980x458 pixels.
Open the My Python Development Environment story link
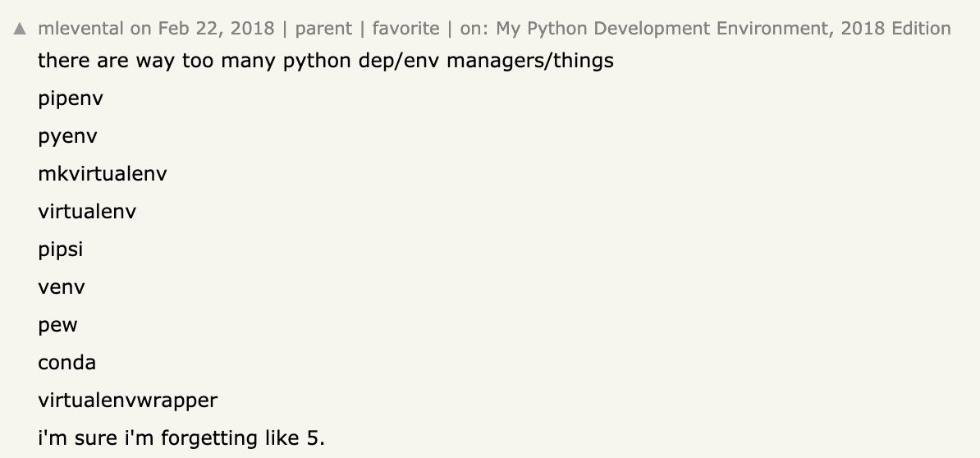723,29
